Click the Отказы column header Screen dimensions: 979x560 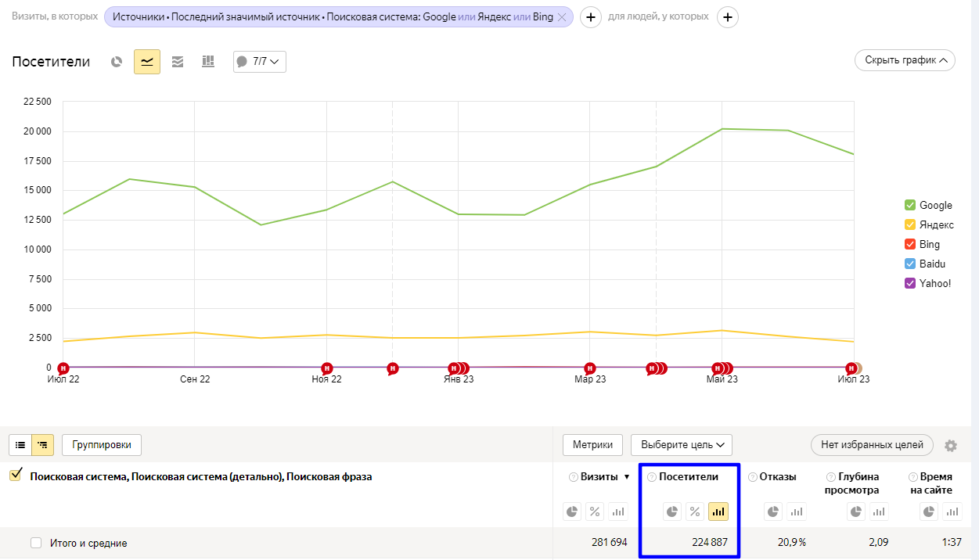tap(777, 477)
